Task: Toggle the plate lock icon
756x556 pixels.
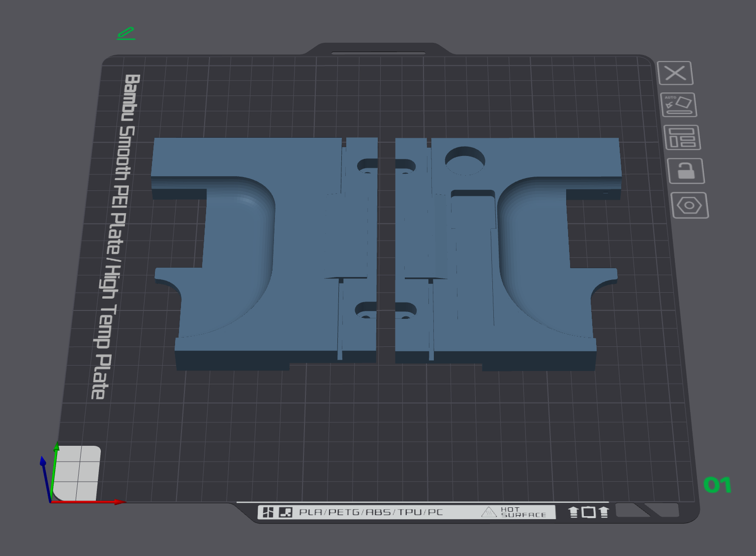Action: [x=686, y=171]
